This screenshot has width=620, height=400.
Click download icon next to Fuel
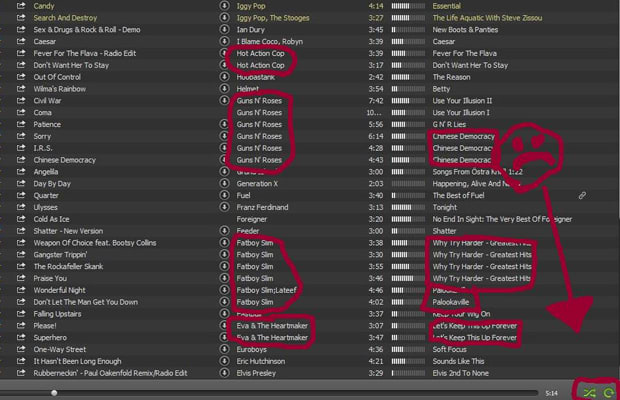224,195
